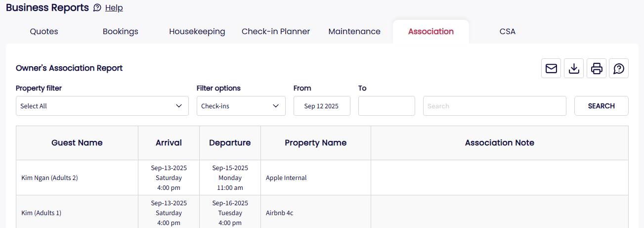Click the Guest Name column header
Screen dimensions: 644x228
pos(77,143)
